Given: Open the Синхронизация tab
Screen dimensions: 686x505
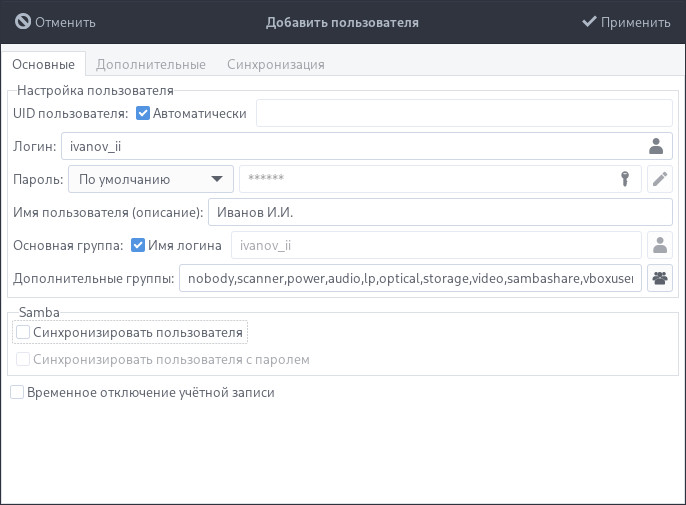Looking at the screenshot, I should [x=276, y=64].
